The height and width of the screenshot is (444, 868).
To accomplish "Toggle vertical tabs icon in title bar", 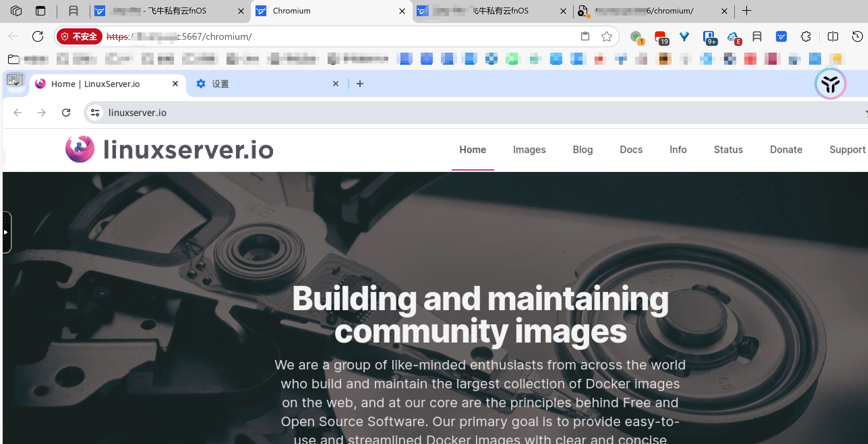I will [x=40, y=11].
